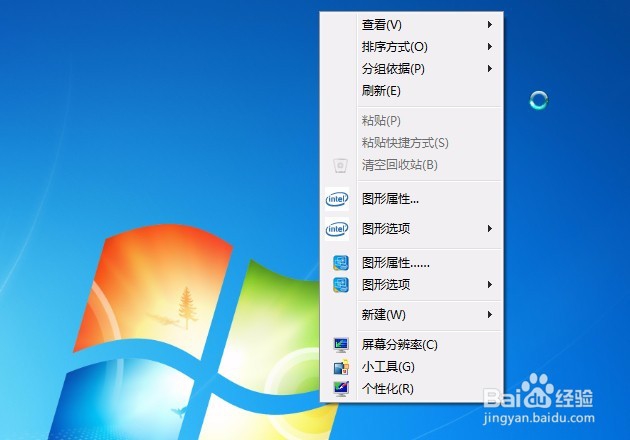Screen dimensions: 630x440
Task: Open first 图形选项 with Intel logo
Action: (411, 229)
